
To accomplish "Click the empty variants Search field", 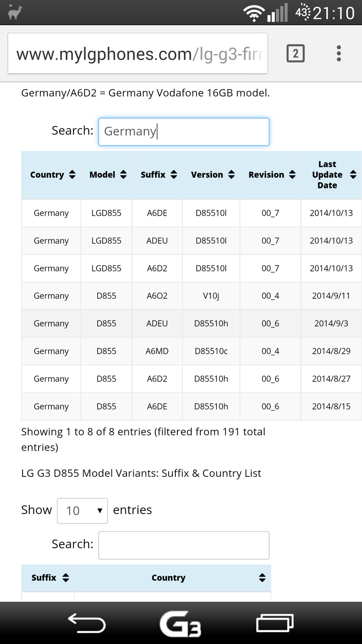I will tap(184, 545).
